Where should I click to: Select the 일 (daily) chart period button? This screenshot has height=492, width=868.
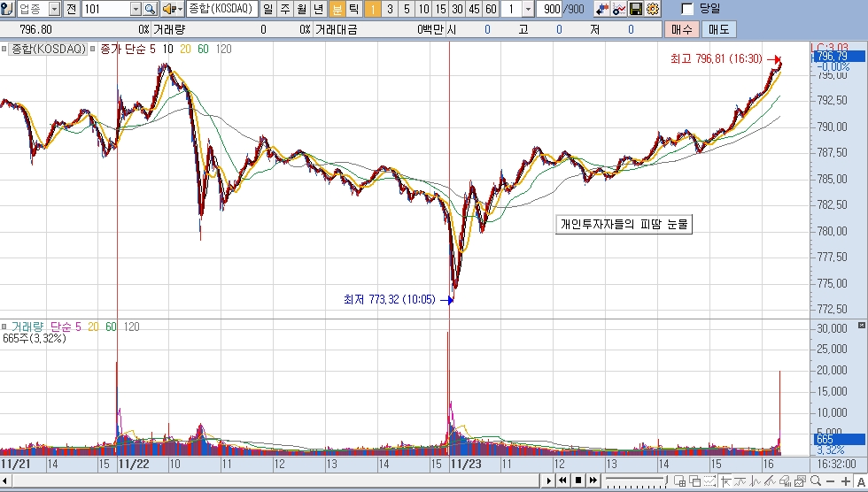coord(267,9)
